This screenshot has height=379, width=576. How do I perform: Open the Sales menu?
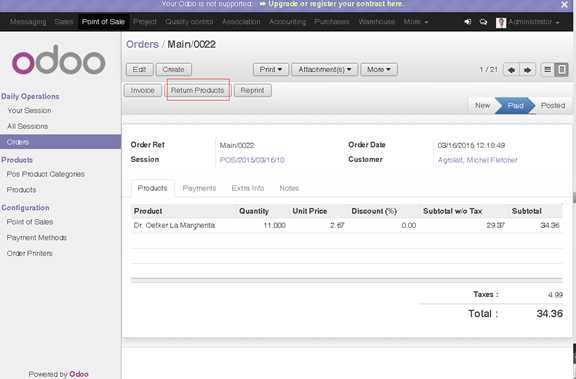(x=64, y=22)
